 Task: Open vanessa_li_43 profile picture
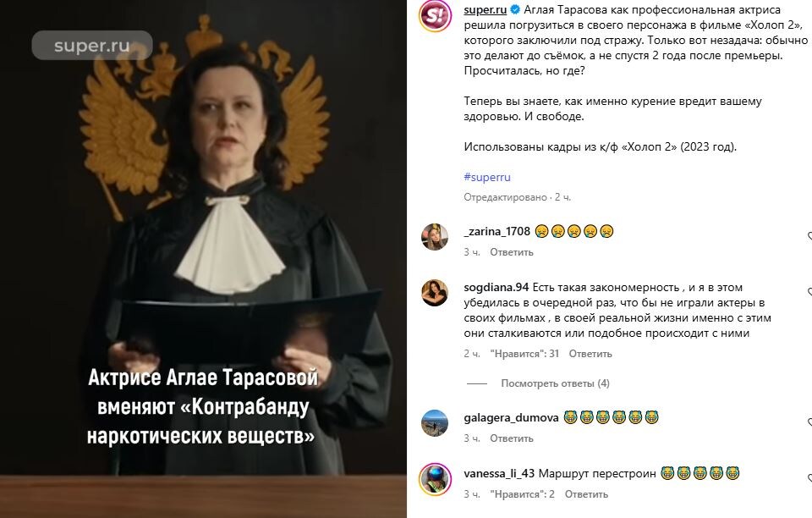(435, 479)
